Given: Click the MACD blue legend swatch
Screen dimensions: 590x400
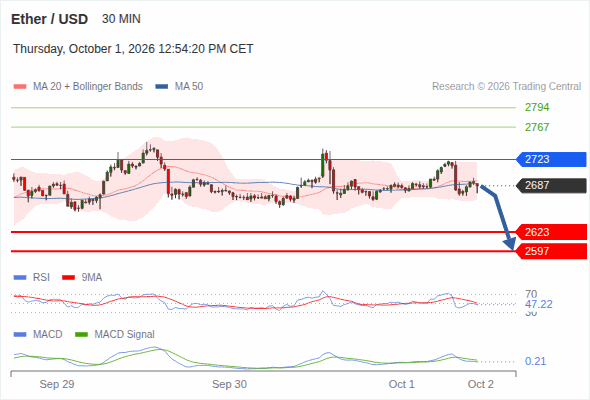Looking at the screenshot, I should tap(20, 335).
